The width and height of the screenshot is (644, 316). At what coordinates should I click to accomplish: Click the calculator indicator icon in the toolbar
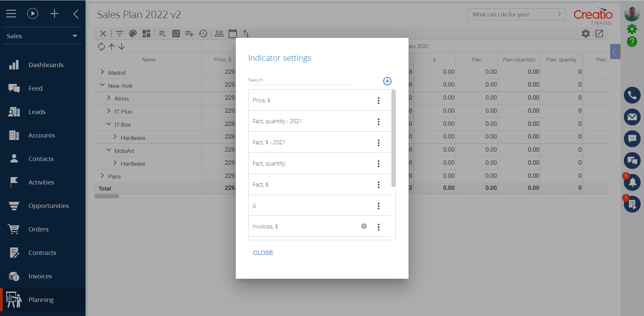tap(176, 34)
